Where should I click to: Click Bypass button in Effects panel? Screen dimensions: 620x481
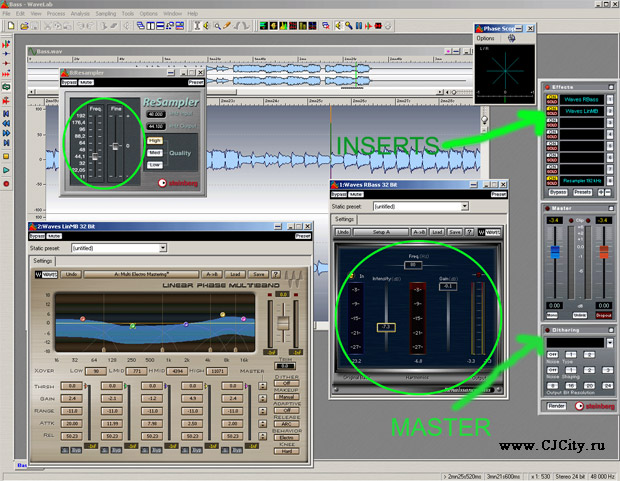(x=558, y=192)
